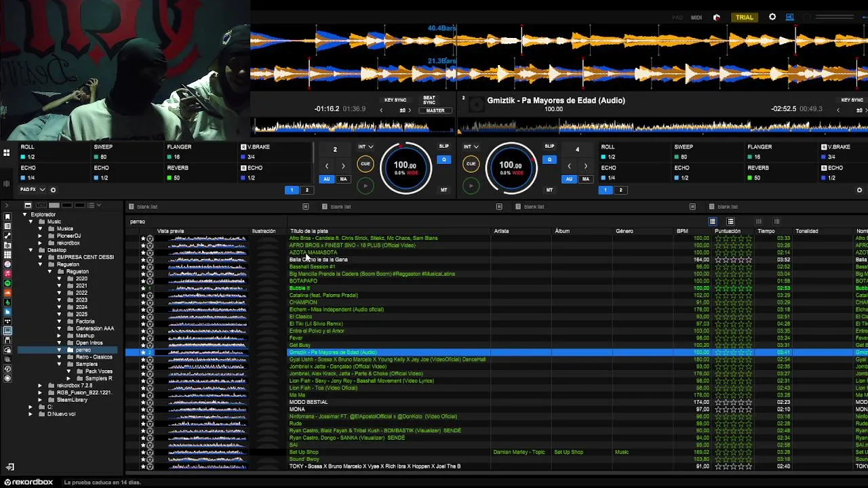
Task: Open the PAD FX mode dropdown
Action: (x=33, y=190)
